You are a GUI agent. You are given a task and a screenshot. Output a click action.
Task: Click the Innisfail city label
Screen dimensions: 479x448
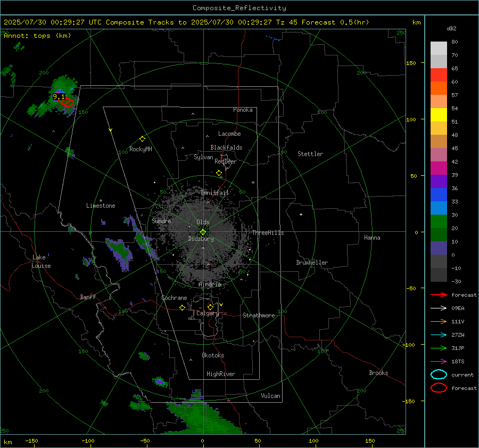tap(215, 193)
